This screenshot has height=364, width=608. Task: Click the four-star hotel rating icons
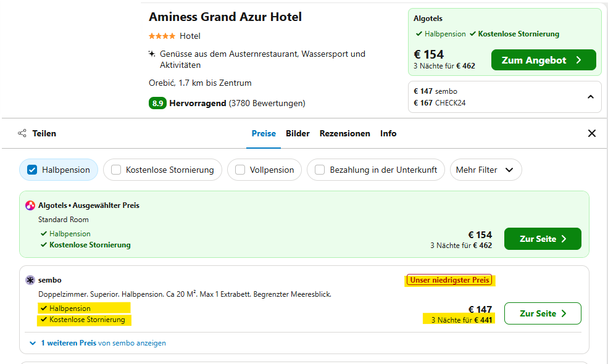point(162,36)
